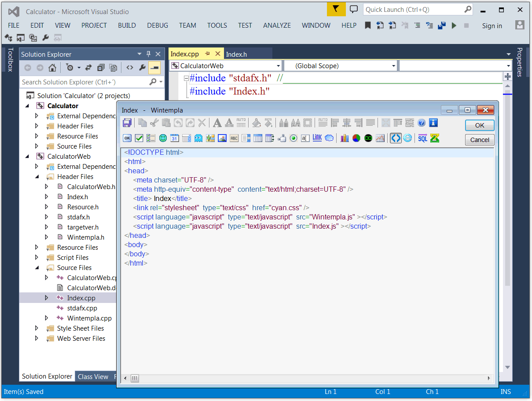Viewport: 532px width, 401px height.
Task: Click the green infinity icon
Action: tap(368, 138)
